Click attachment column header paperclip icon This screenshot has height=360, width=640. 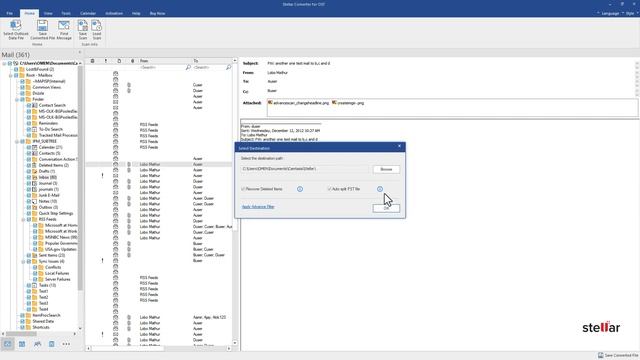132,61
